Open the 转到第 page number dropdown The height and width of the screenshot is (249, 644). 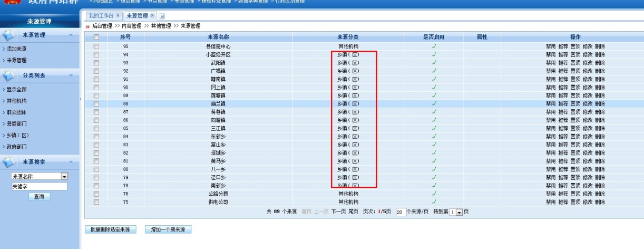tap(458, 212)
